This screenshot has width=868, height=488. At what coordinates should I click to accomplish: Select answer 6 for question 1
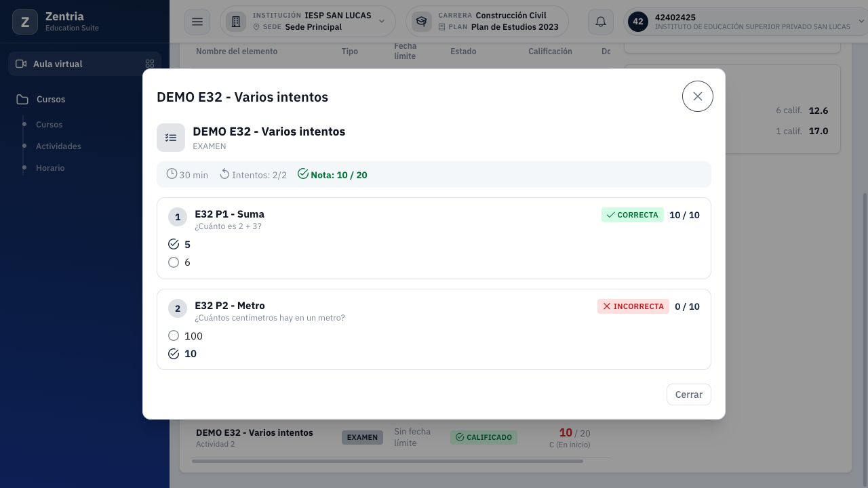(174, 262)
